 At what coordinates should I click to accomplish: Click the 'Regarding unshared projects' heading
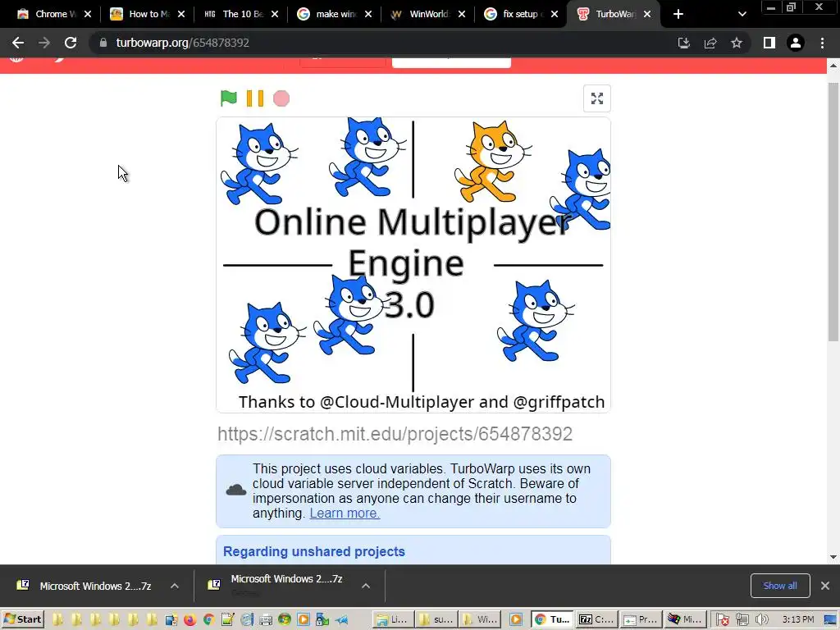point(314,551)
